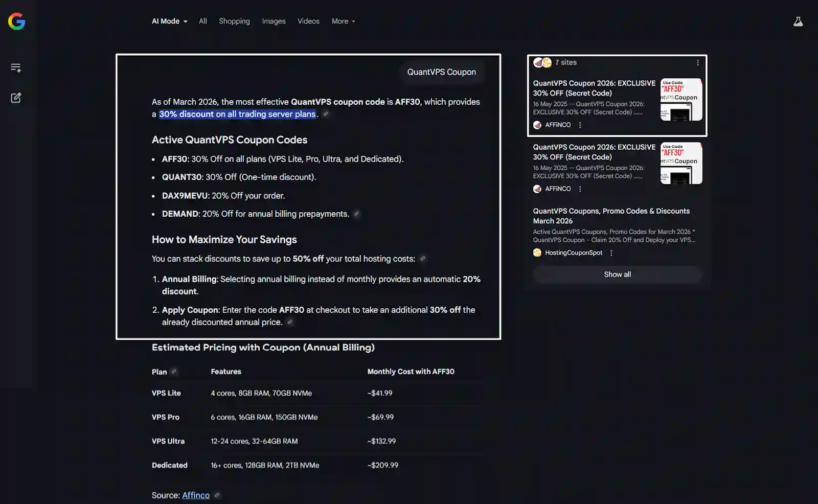Switch to the Images tab
Image resolution: width=818 pixels, height=504 pixels.
point(274,21)
